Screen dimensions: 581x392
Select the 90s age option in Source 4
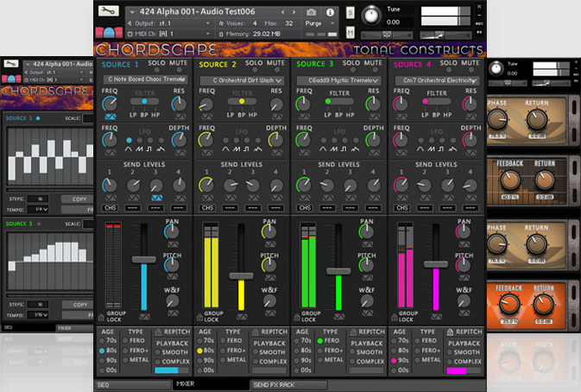(395, 361)
